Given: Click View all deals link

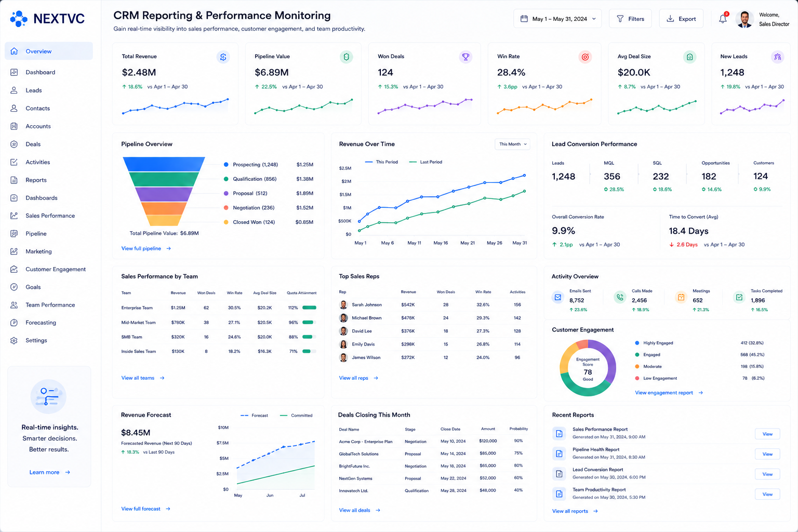Looking at the screenshot, I should pyautogui.click(x=360, y=510).
